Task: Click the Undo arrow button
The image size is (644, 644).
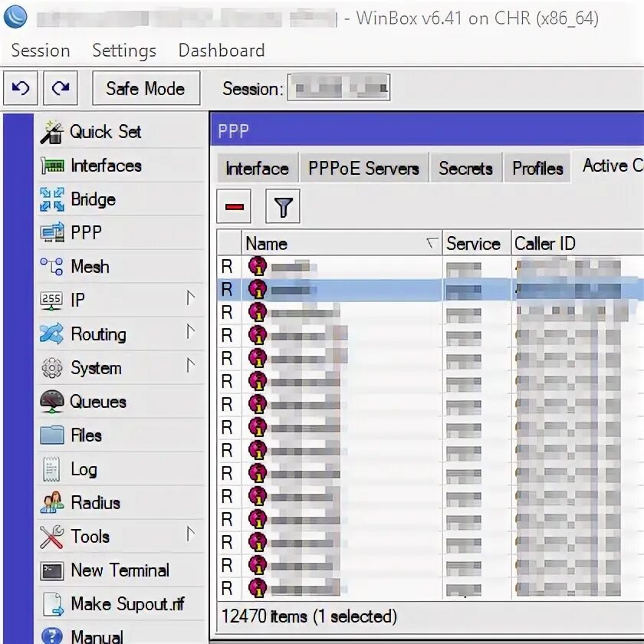Action: [x=21, y=88]
